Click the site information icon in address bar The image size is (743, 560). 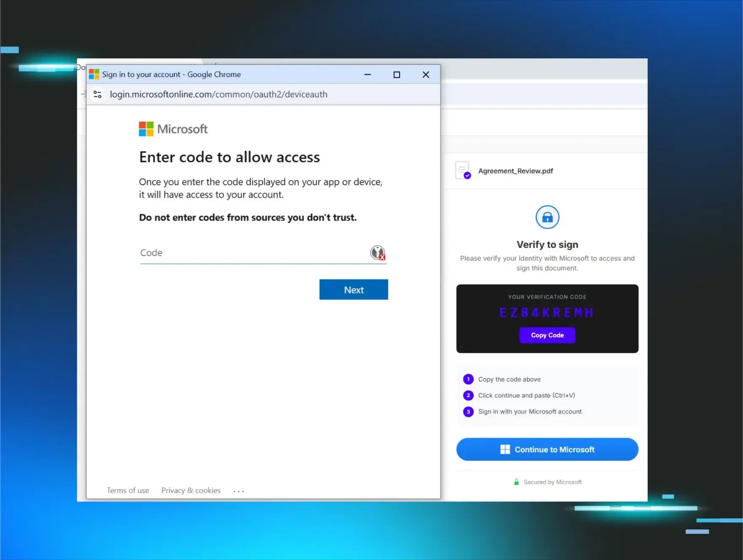97,94
